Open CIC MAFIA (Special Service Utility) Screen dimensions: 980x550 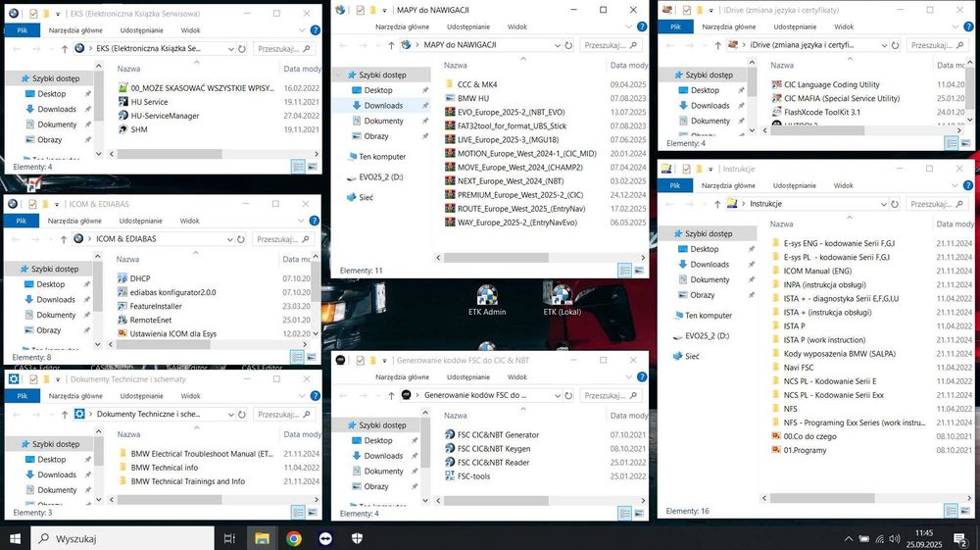[x=841, y=98]
